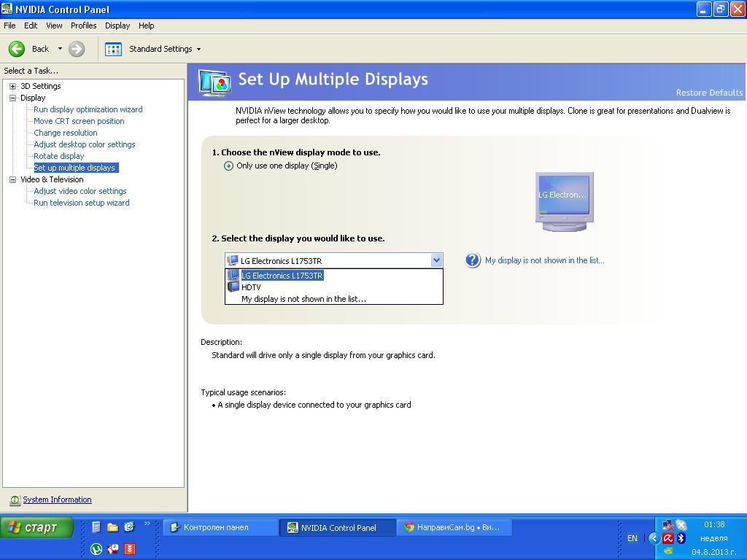The height and width of the screenshot is (560, 747).
Task: Launch calculator from quick launch
Action: pos(96,526)
